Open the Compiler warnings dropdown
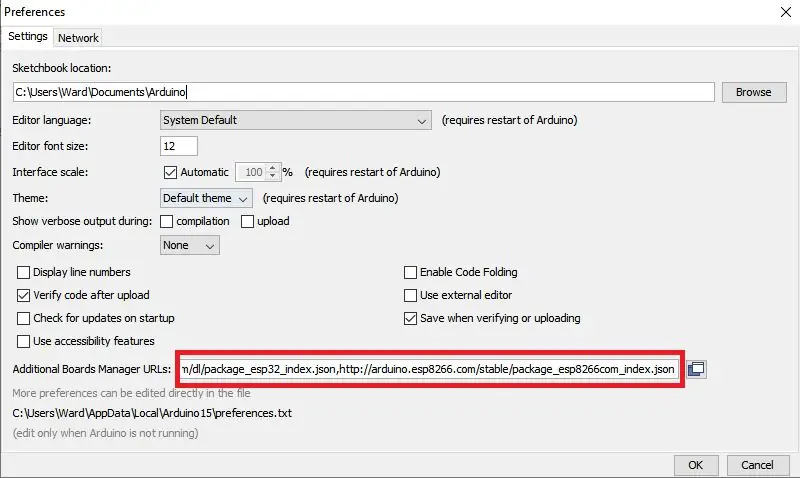Viewport: 800px width, 478px height. click(x=189, y=245)
